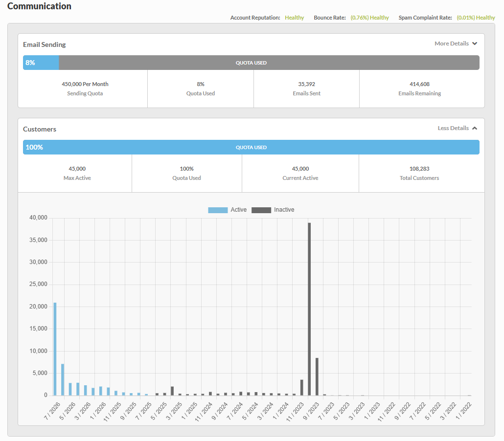The image size is (504, 441).
Task: Select the Inactive bar right of 9 / 2023
Action: [x=317, y=376]
